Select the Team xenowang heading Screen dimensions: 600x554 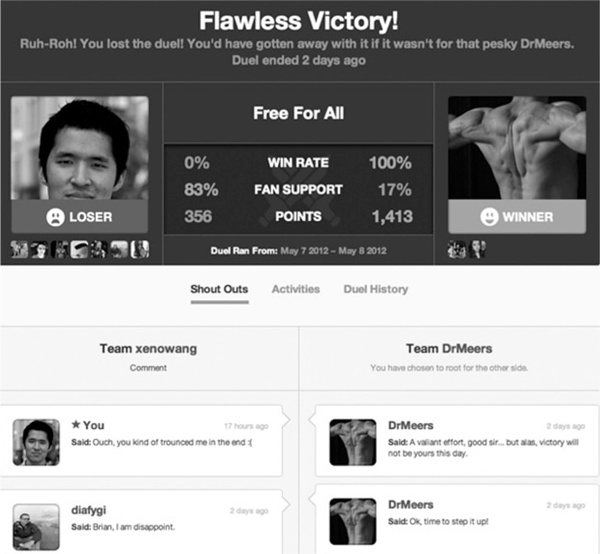coord(148,349)
